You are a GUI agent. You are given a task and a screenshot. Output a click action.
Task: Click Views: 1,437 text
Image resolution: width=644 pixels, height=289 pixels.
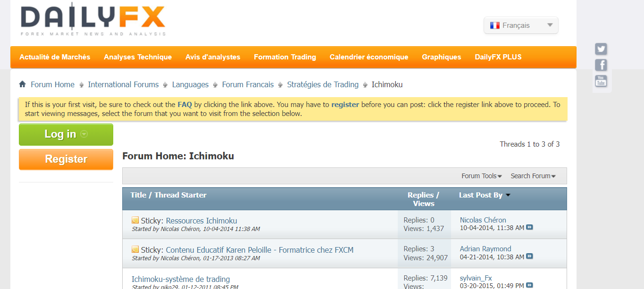424,229
